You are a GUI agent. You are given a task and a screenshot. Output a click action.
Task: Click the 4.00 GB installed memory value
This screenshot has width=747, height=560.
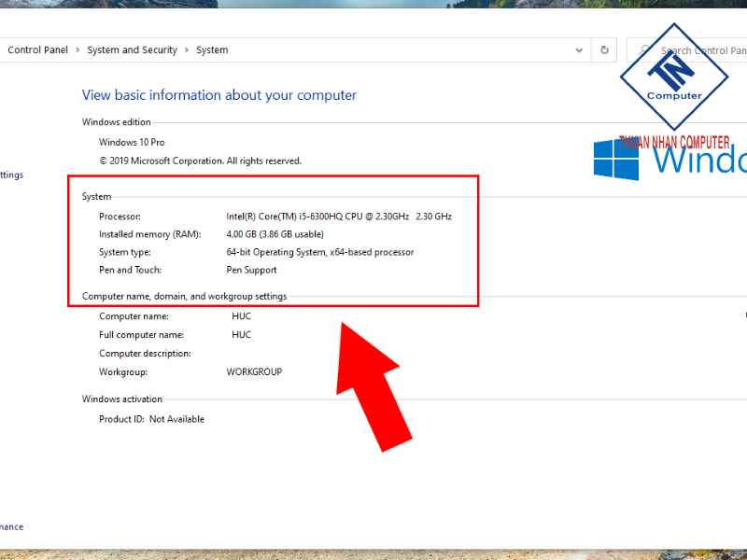pos(275,234)
